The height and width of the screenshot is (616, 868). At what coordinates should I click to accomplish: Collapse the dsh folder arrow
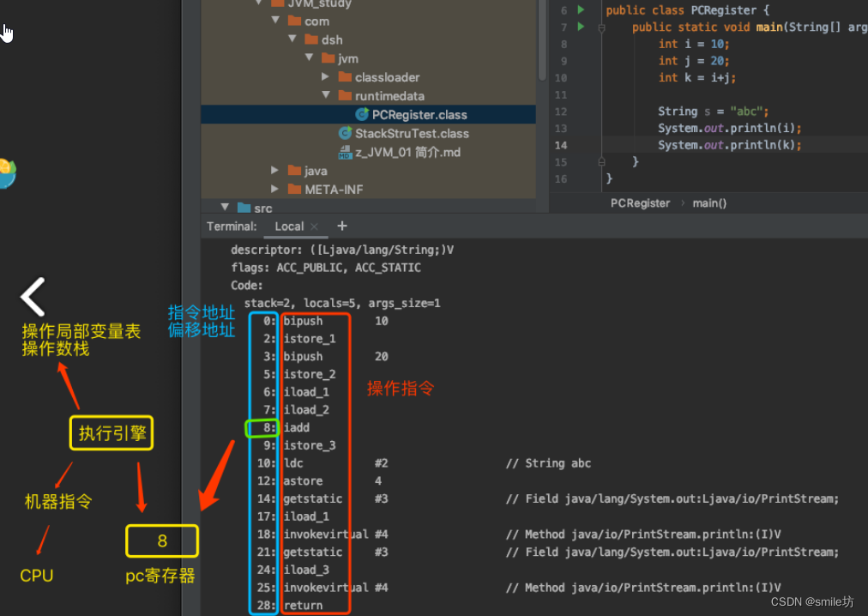292,39
